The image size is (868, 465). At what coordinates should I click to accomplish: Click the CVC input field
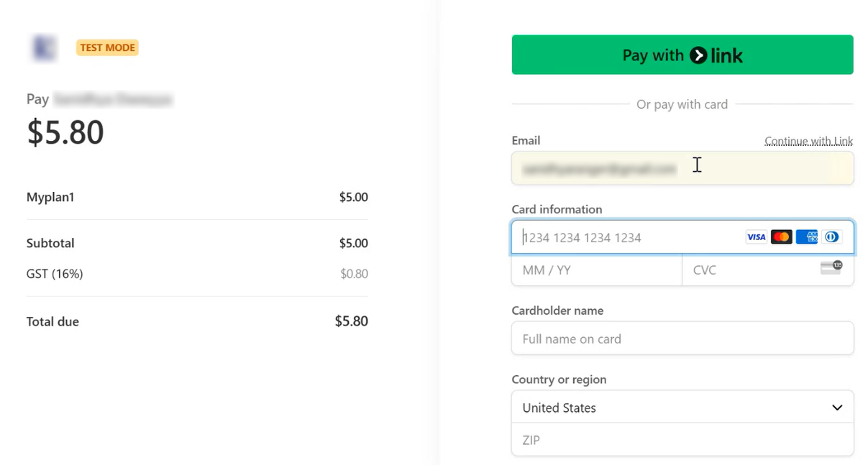pyautogui.click(x=748, y=270)
